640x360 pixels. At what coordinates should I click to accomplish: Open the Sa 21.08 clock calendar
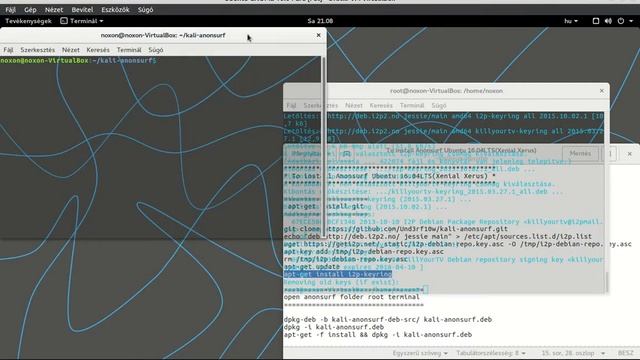click(x=320, y=21)
